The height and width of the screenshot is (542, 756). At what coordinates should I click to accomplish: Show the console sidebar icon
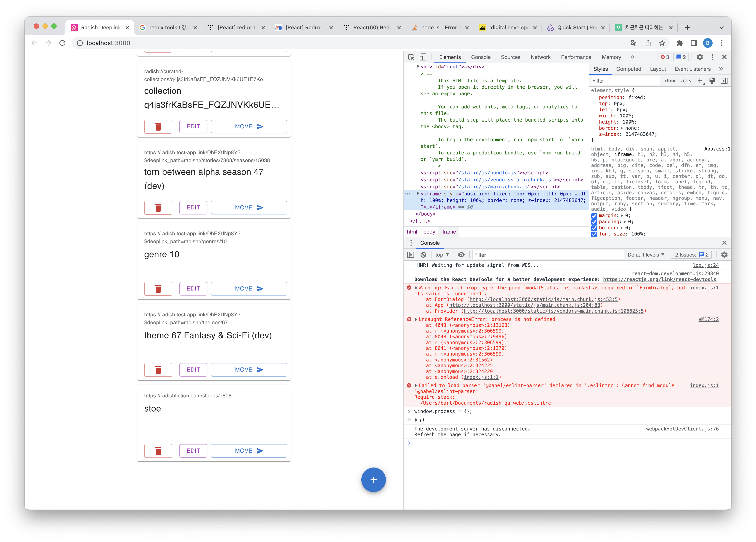[x=411, y=255]
